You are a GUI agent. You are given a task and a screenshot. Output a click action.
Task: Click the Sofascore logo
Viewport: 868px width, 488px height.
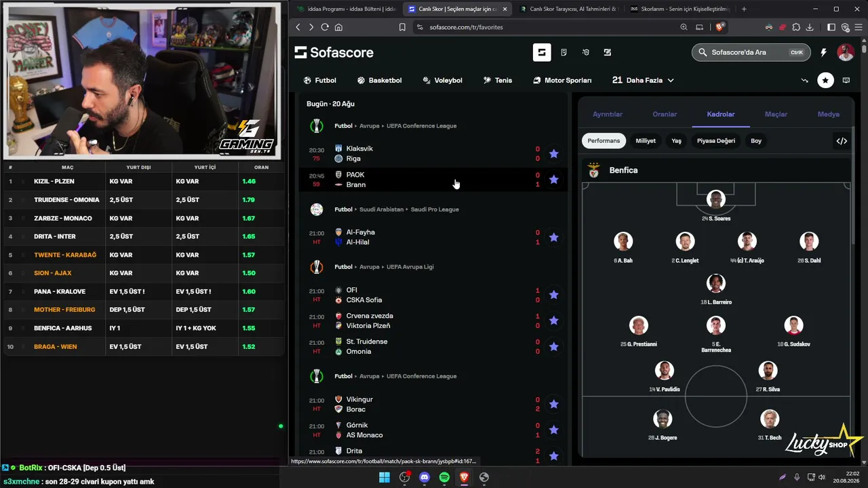334,52
